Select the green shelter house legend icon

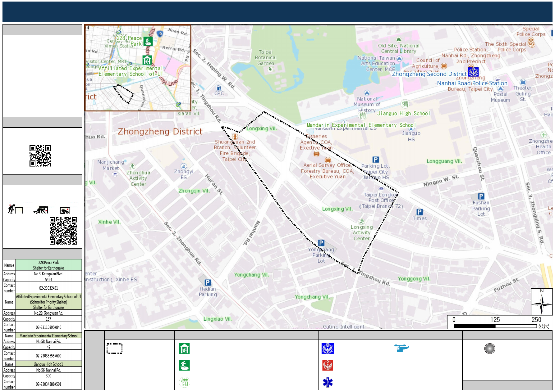184,349
